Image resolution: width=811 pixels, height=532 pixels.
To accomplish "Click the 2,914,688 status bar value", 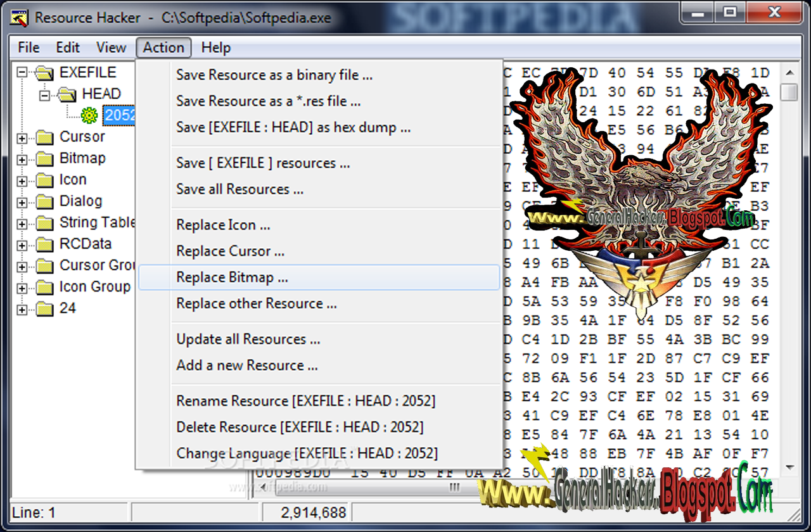I will point(314,512).
